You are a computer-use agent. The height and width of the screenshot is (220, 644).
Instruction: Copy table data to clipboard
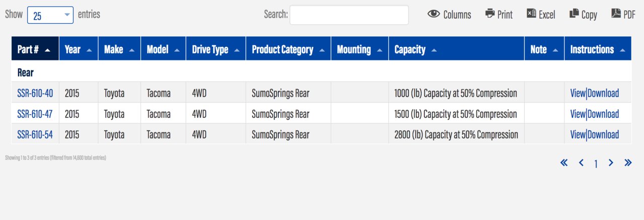click(x=583, y=15)
